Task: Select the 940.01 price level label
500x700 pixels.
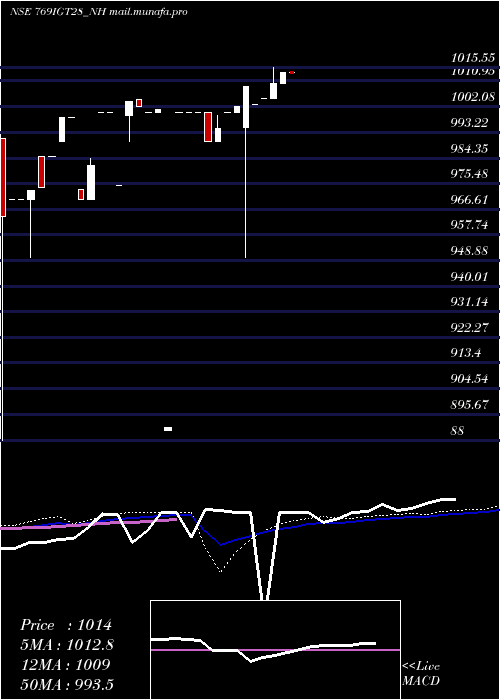Action: click(470, 277)
